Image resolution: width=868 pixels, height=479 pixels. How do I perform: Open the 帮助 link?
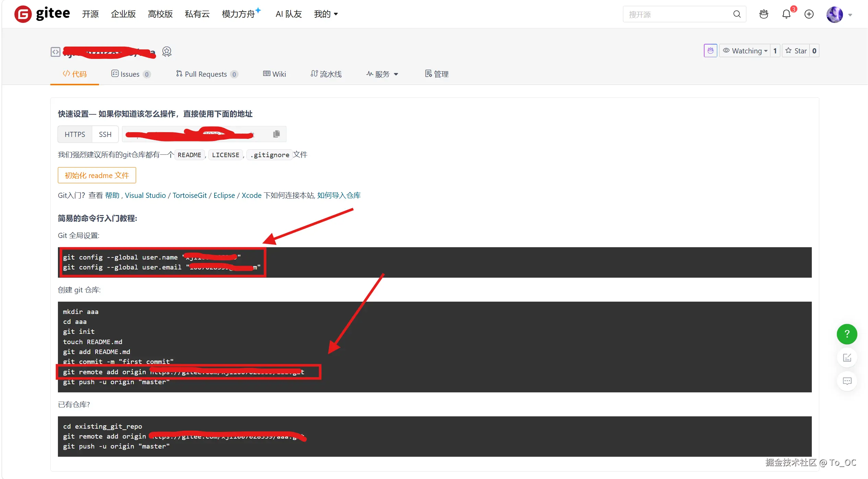click(x=112, y=195)
